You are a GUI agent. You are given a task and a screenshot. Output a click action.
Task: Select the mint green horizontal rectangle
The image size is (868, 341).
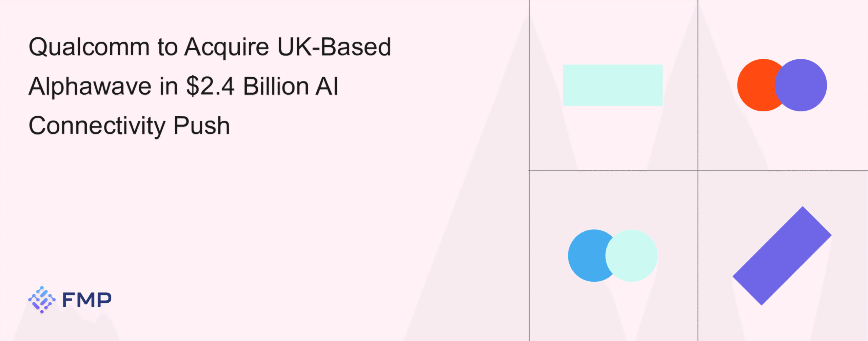pos(613,85)
